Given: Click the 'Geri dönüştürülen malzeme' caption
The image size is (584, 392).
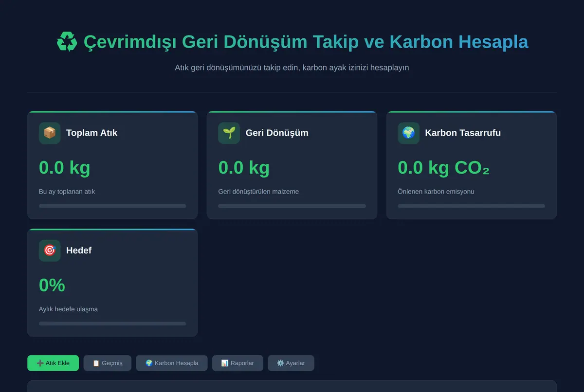Looking at the screenshot, I should click(x=258, y=192).
